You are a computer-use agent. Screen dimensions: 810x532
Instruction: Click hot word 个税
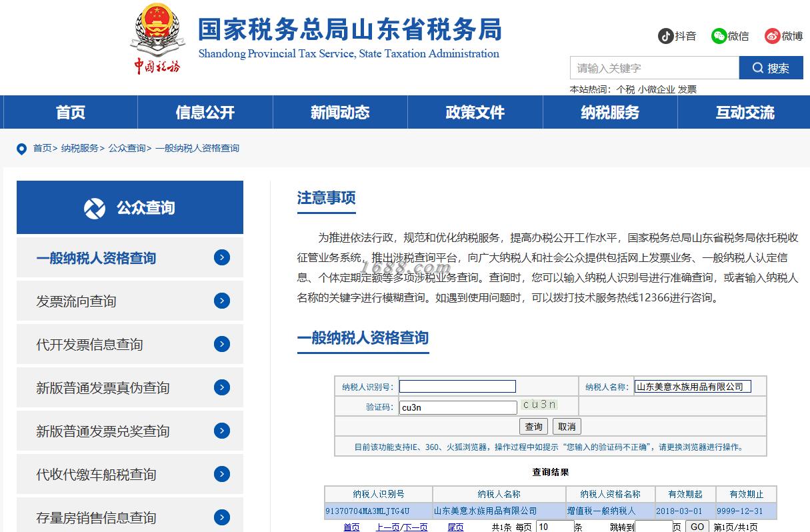pos(625,89)
